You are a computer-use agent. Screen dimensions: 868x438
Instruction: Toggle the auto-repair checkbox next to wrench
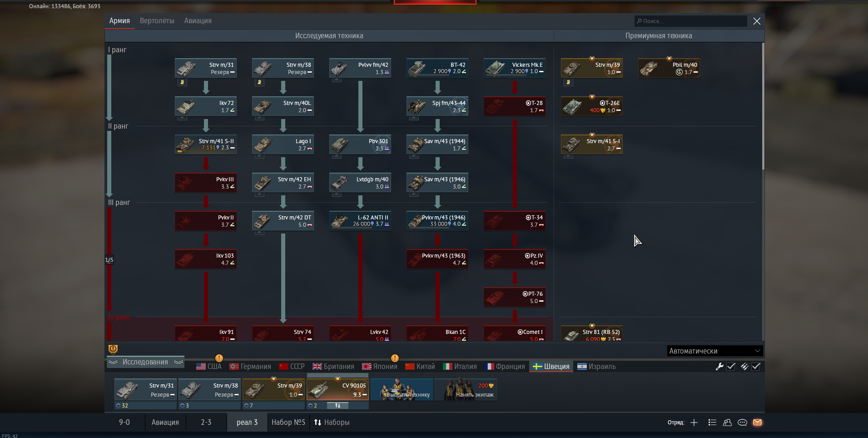(731, 367)
